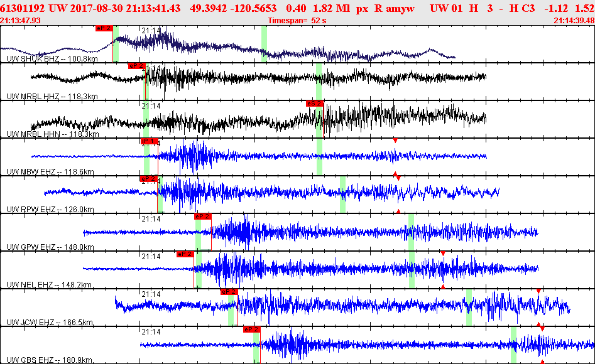The image size is (595, 364).
Task: Select the eP 2 pick flag on RPW trace
Action: click(x=148, y=179)
